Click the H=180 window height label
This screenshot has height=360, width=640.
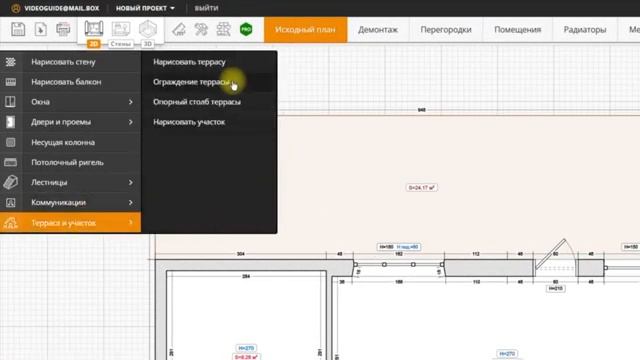(386, 247)
